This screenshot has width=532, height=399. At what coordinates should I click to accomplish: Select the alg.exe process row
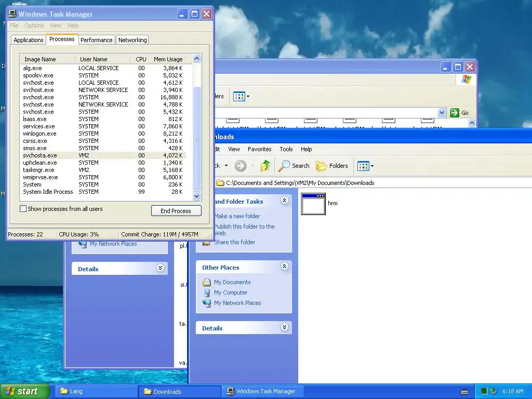103,68
